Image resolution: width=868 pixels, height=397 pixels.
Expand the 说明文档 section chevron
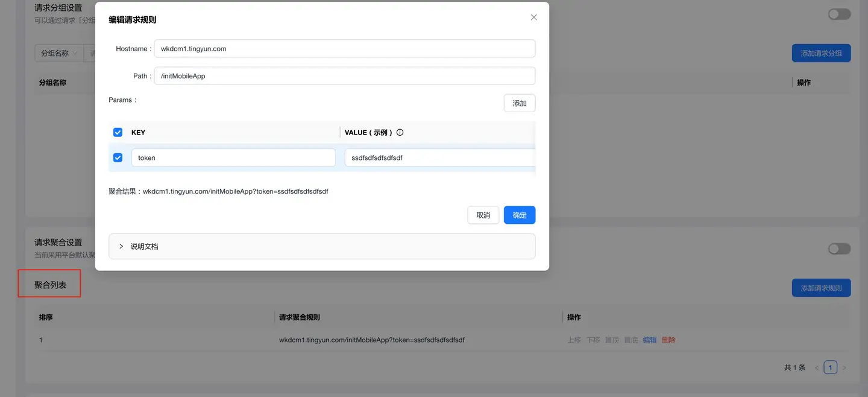[x=121, y=246]
